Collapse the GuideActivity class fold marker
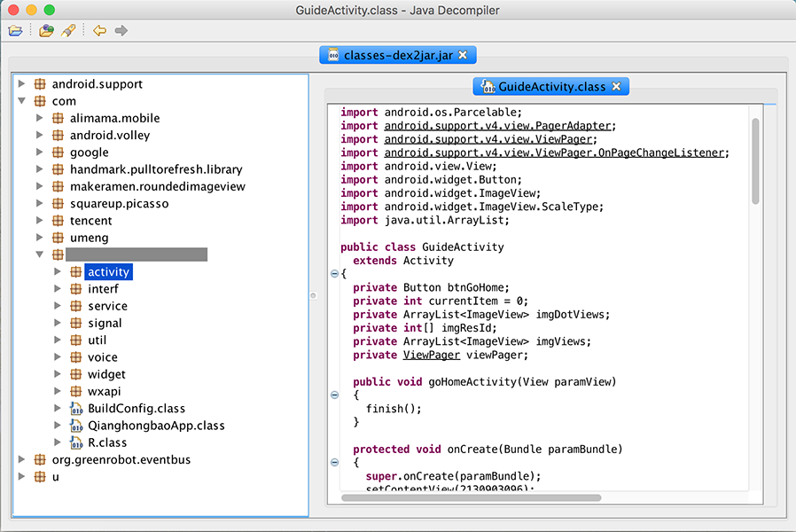This screenshot has width=796, height=532. tap(334, 274)
